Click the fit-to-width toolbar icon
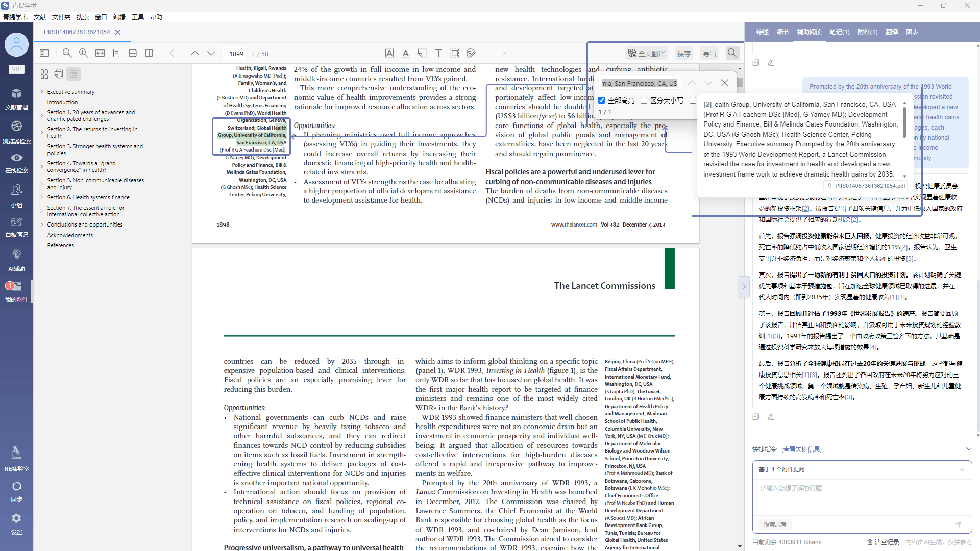The width and height of the screenshot is (980, 551). 100,53
